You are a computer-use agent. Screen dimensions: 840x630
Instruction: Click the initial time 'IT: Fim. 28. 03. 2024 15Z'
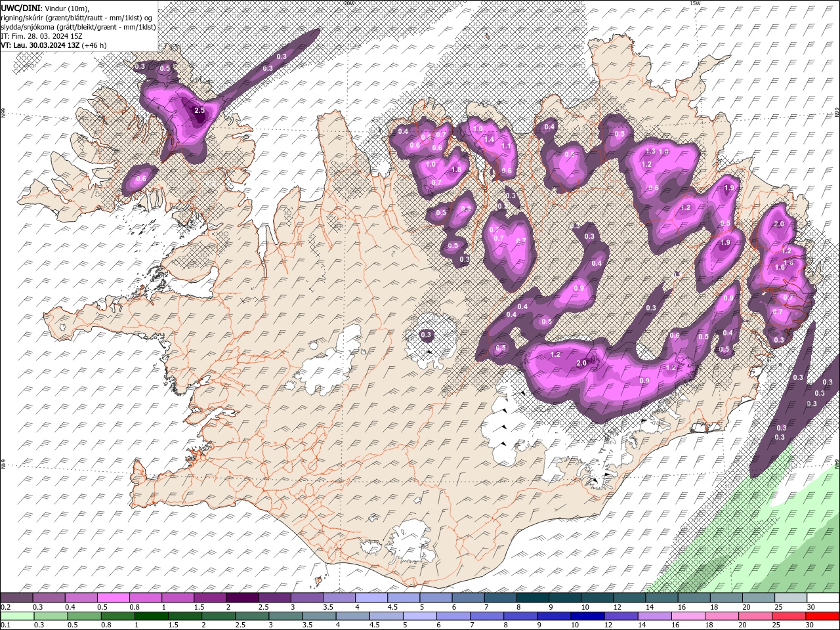40,36
